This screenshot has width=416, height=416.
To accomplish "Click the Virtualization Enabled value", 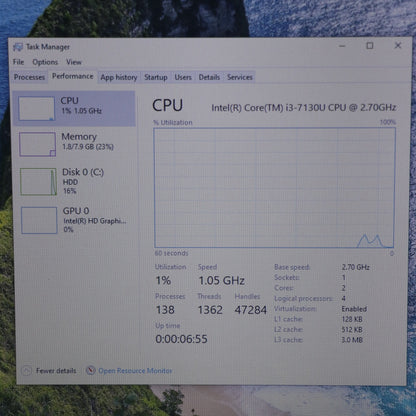I will click(354, 309).
